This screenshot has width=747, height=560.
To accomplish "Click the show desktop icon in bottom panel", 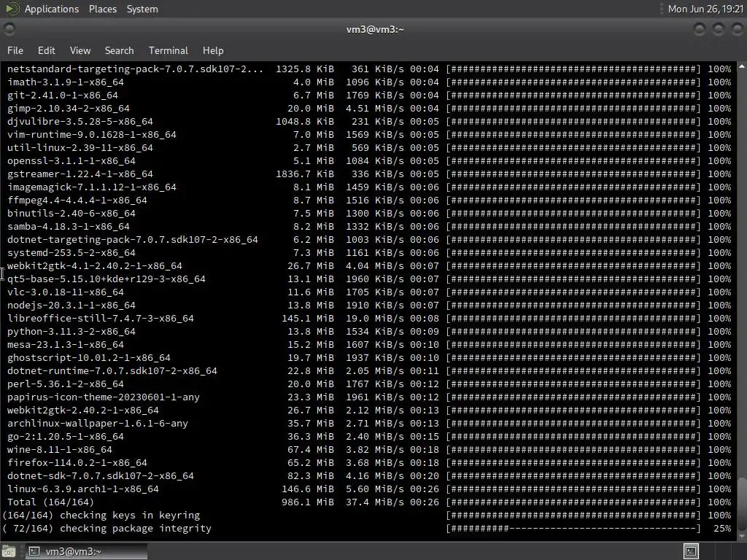I will [x=9, y=551].
